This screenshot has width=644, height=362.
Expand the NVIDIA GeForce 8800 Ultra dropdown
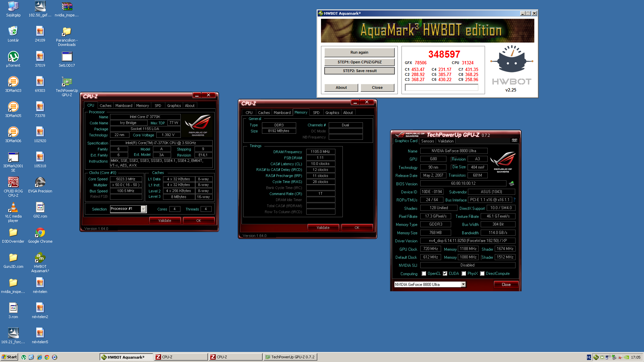(463, 284)
